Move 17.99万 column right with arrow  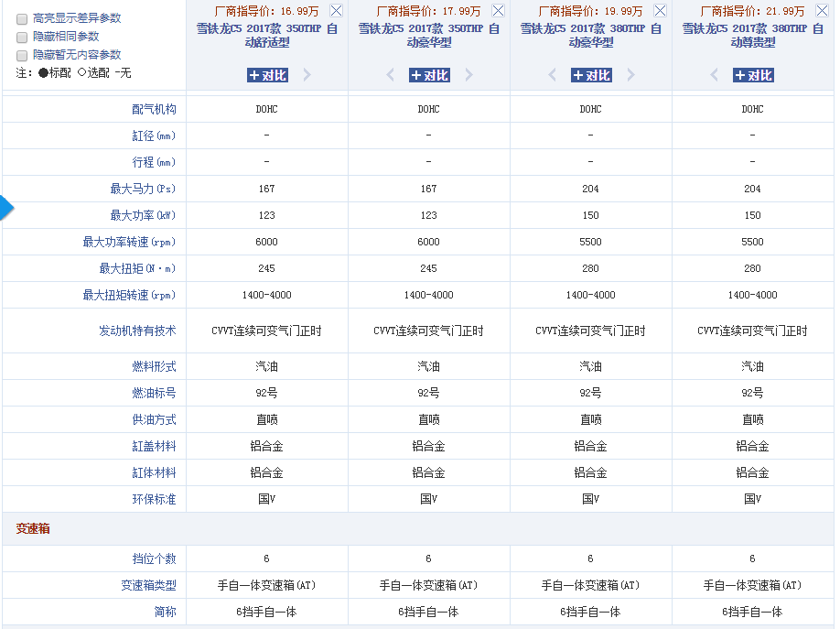pyautogui.click(x=469, y=75)
